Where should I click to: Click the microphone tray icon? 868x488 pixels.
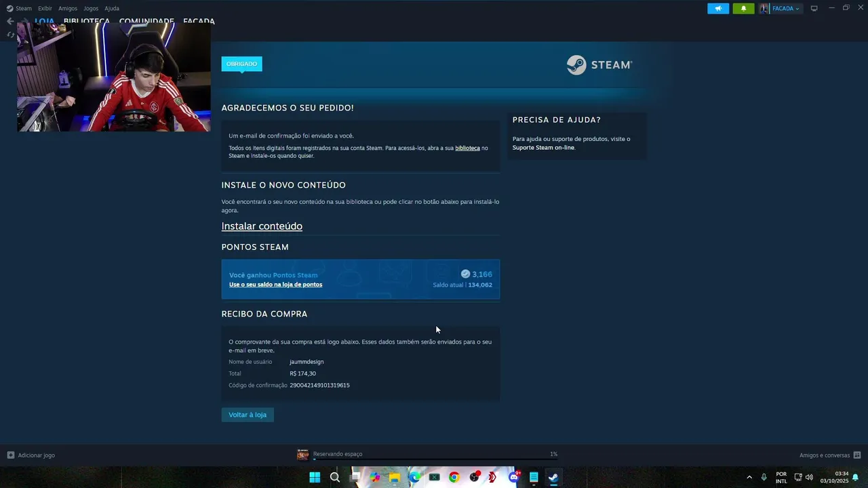coord(764,477)
